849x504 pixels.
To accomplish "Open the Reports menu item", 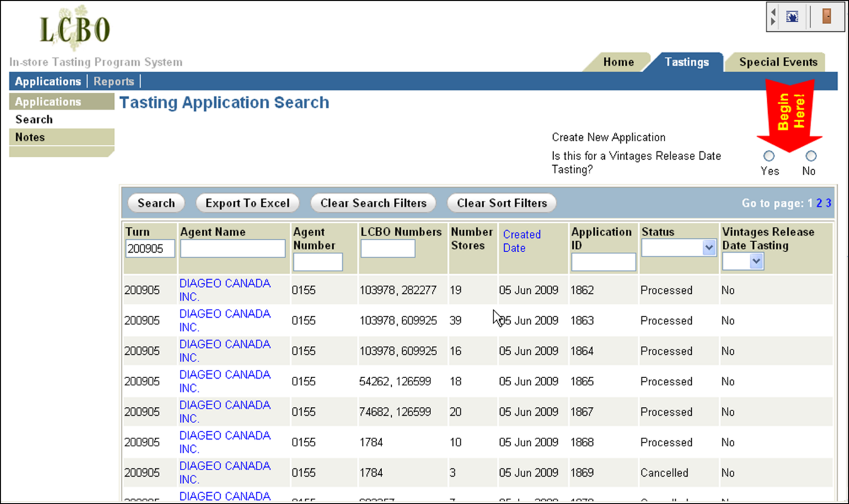I will [113, 82].
